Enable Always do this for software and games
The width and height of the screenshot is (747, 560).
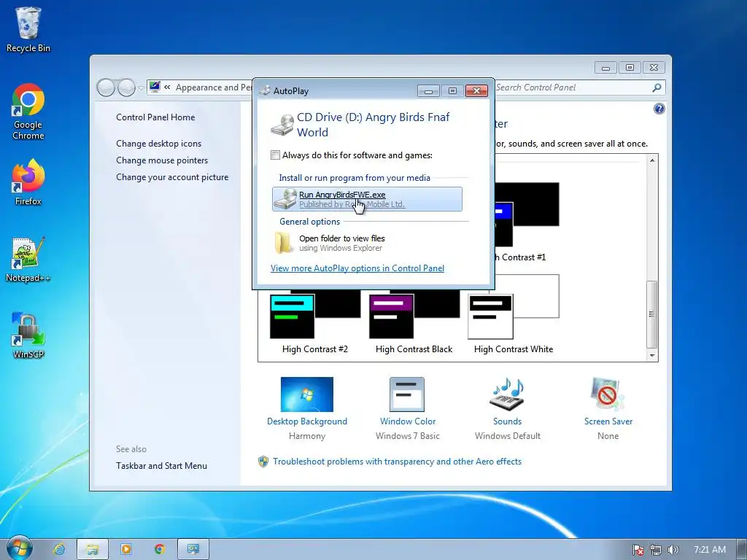click(275, 155)
